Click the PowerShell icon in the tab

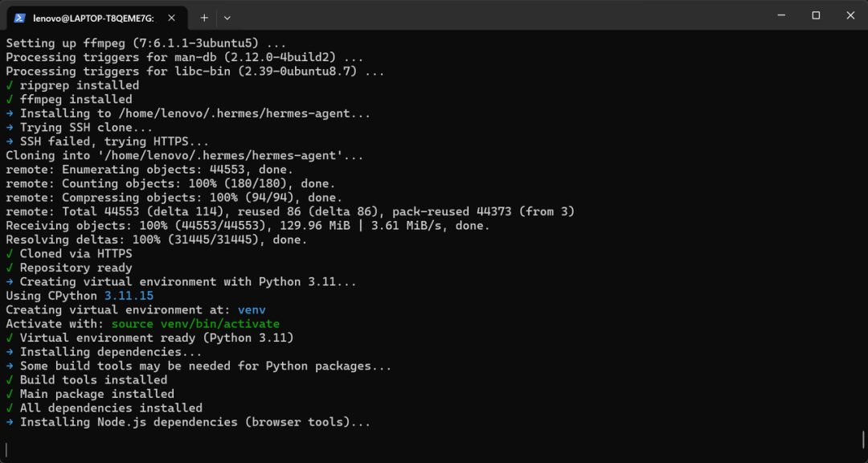[x=19, y=17]
